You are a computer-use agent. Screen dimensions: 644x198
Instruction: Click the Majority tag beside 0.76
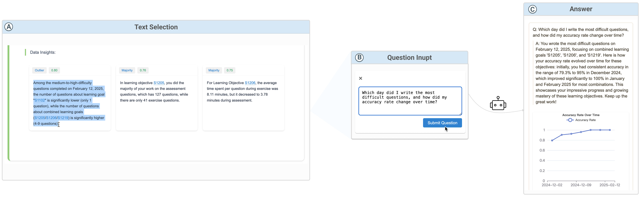pos(127,70)
